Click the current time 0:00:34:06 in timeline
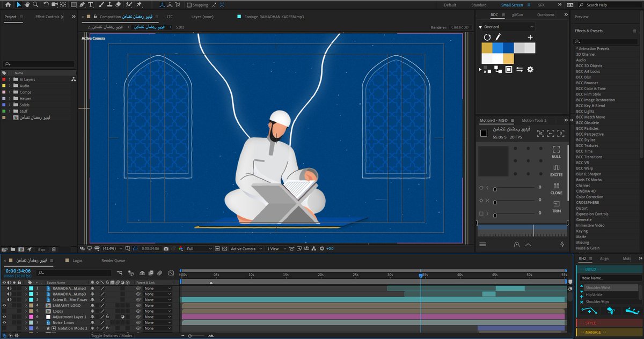 point(18,271)
